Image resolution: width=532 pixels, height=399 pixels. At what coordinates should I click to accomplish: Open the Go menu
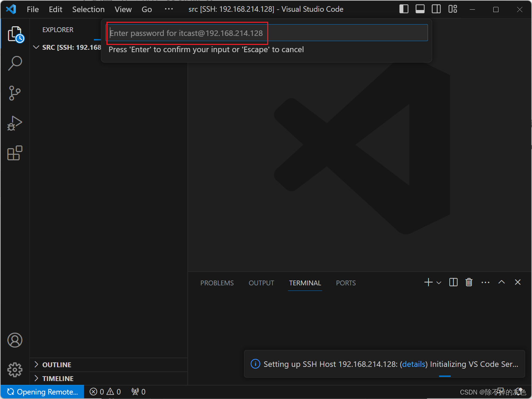pos(147,9)
